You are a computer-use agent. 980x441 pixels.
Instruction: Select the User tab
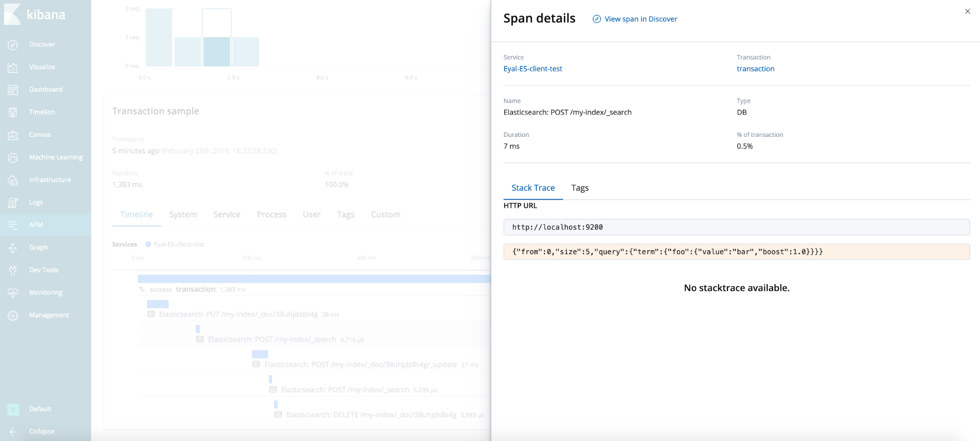[312, 214]
